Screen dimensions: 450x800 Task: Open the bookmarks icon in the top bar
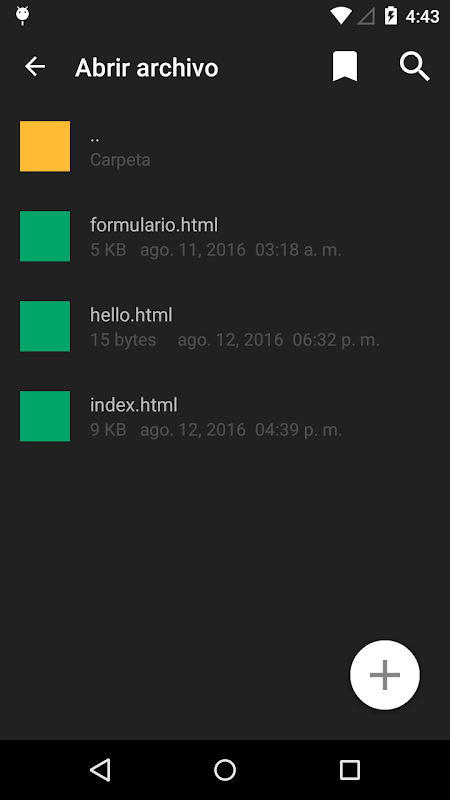[345, 66]
